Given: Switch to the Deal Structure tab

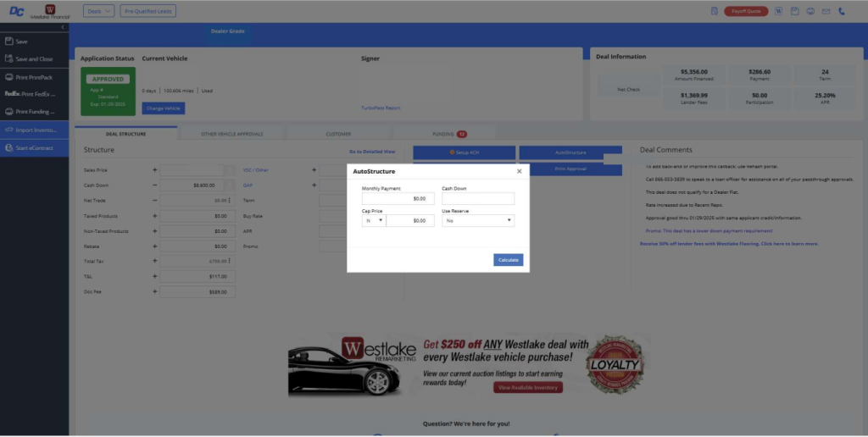Looking at the screenshot, I should coord(125,134).
